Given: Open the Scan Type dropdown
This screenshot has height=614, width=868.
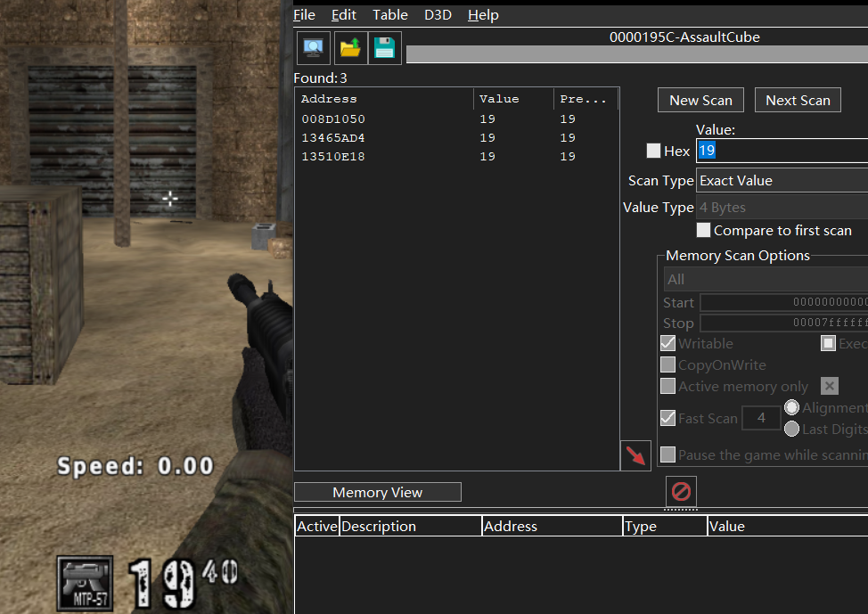Looking at the screenshot, I should (x=782, y=181).
